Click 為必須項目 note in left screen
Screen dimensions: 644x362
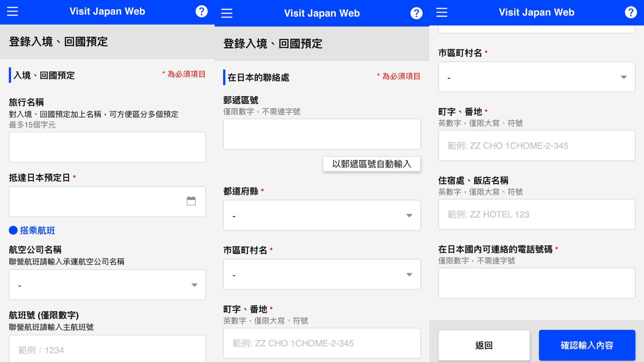tap(184, 74)
